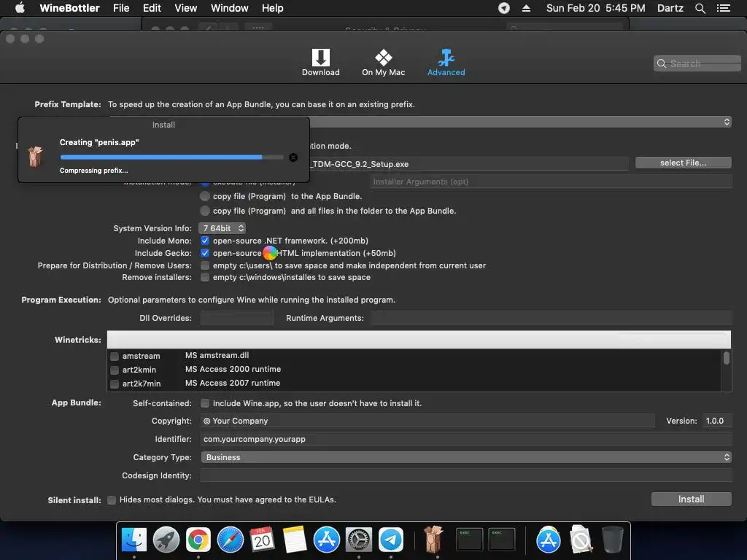Open System Preferences from the Dock
Screen dimensions: 747x560
(359, 540)
